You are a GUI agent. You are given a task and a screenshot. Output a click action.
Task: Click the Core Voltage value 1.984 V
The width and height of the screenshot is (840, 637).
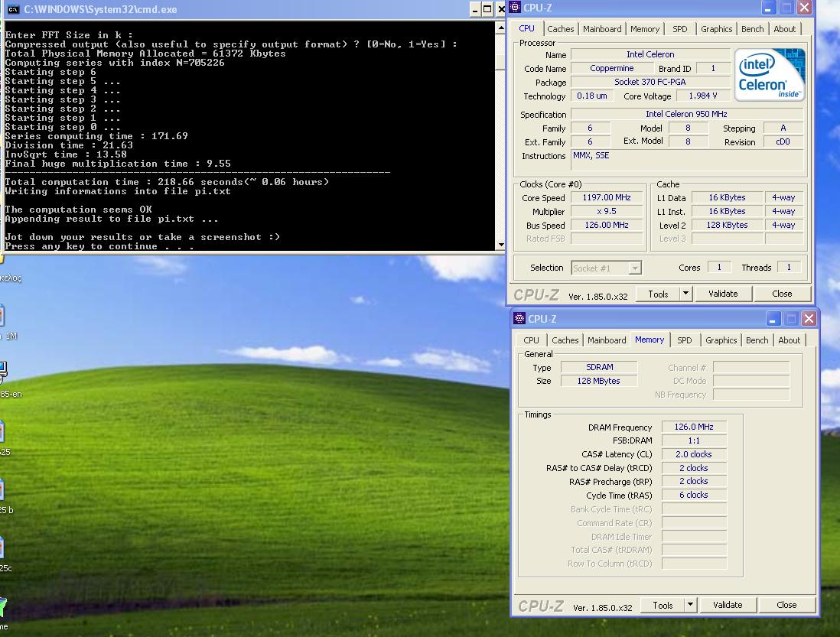(703, 96)
